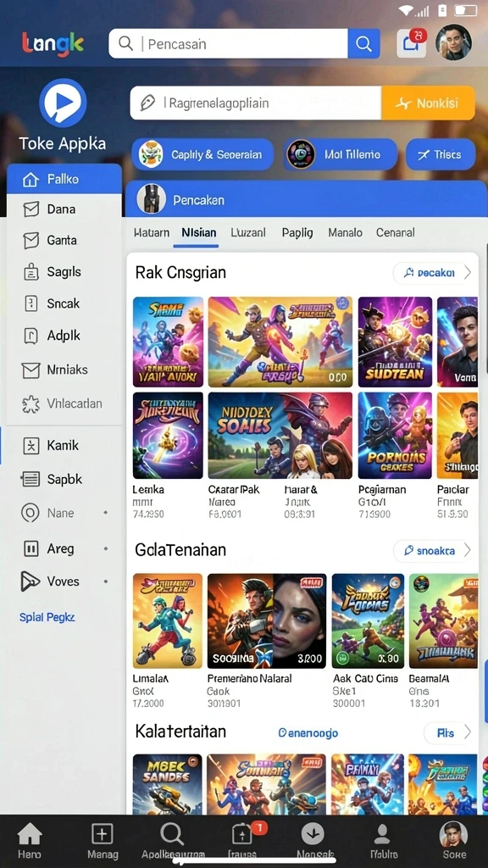Click the Caplily & Seperaian pill button
The image size is (488, 868).
tap(202, 154)
